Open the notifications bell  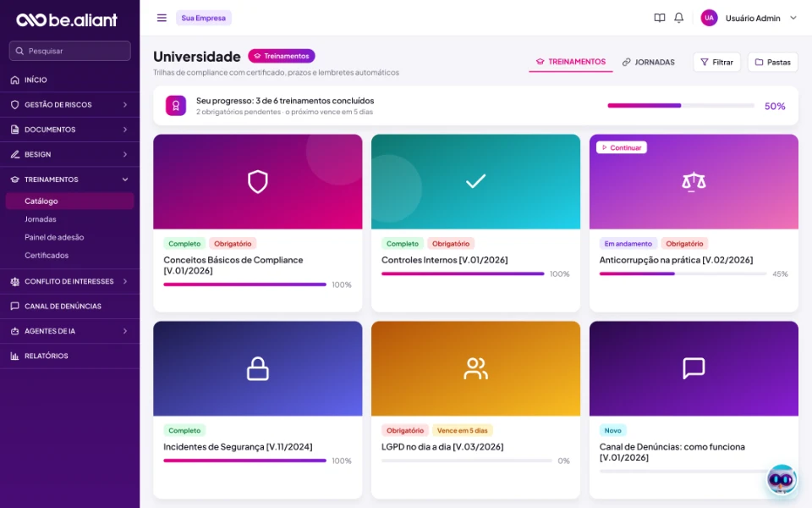pyautogui.click(x=678, y=18)
